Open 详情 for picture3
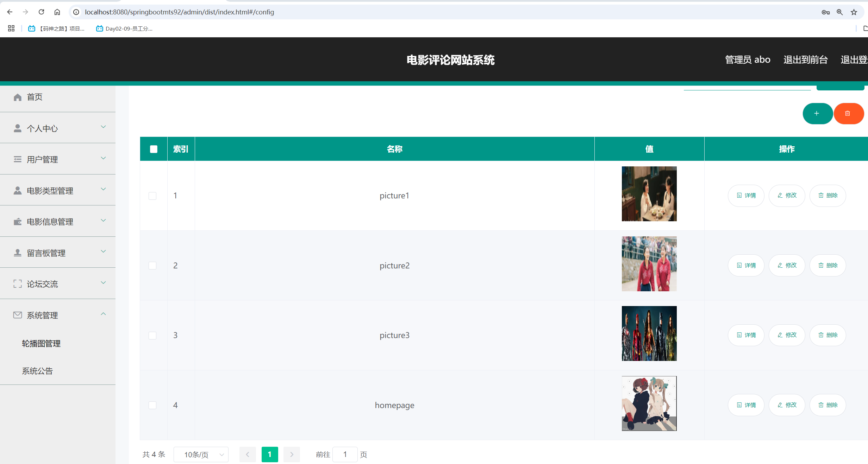Screen dimensions: 868x464 (x=746, y=335)
